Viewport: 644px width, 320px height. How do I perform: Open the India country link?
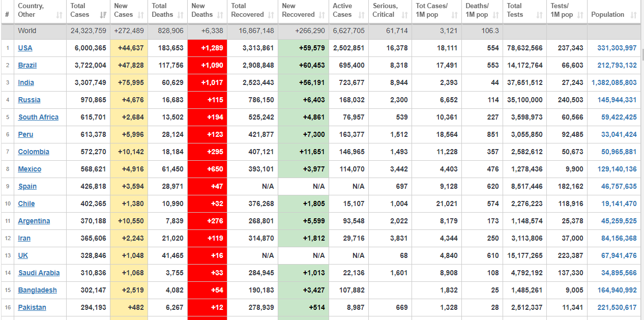(x=26, y=82)
